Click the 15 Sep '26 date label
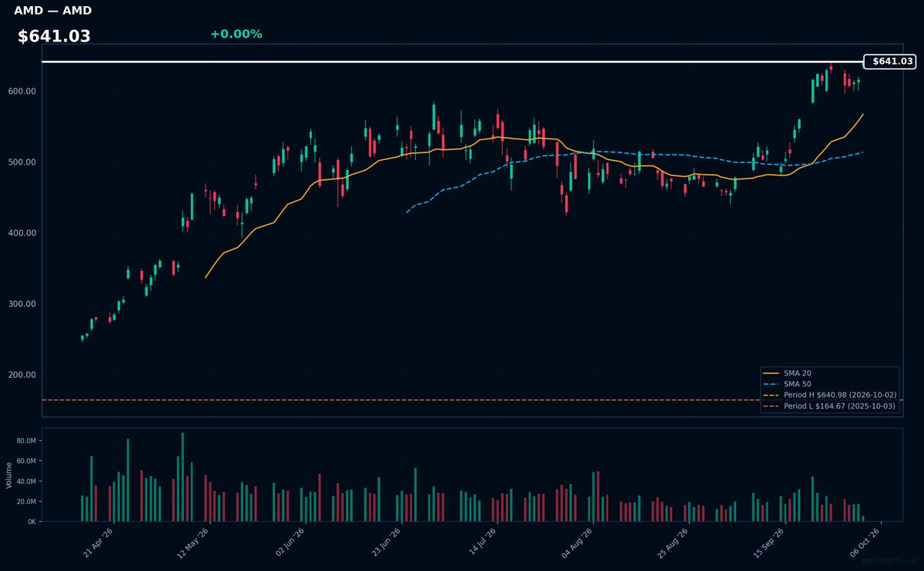This screenshot has width=924, height=571. [x=769, y=543]
